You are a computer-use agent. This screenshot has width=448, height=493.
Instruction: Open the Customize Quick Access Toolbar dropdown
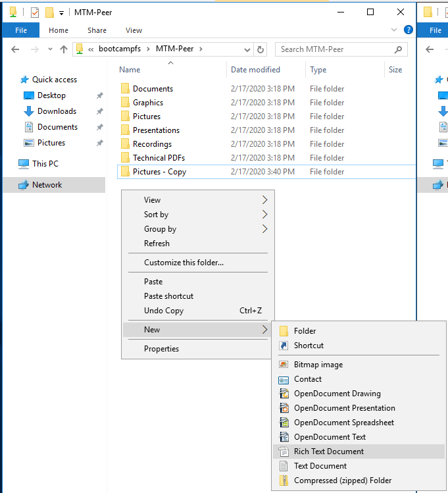tap(62, 13)
